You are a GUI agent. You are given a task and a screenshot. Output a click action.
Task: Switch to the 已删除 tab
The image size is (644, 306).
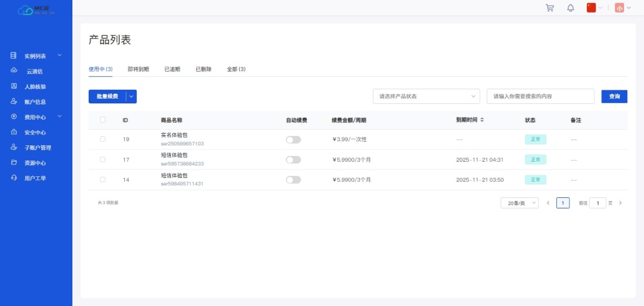203,69
